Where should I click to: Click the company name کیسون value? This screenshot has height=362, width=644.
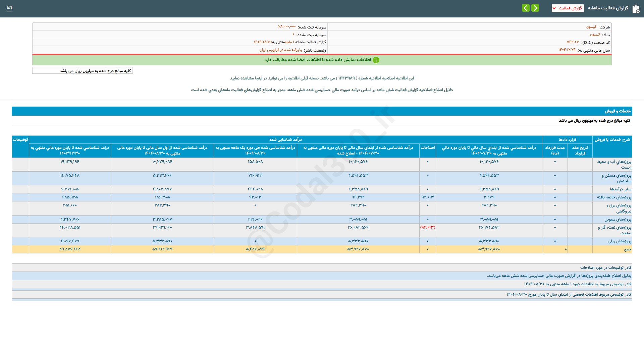[x=591, y=27]
